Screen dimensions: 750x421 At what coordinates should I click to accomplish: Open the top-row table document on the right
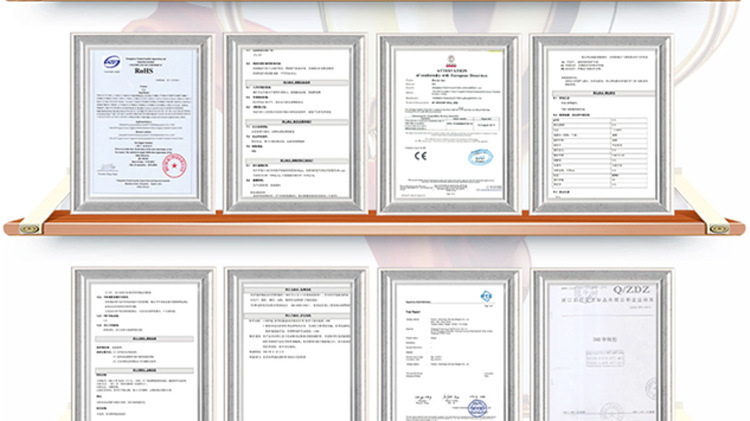click(x=602, y=123)
